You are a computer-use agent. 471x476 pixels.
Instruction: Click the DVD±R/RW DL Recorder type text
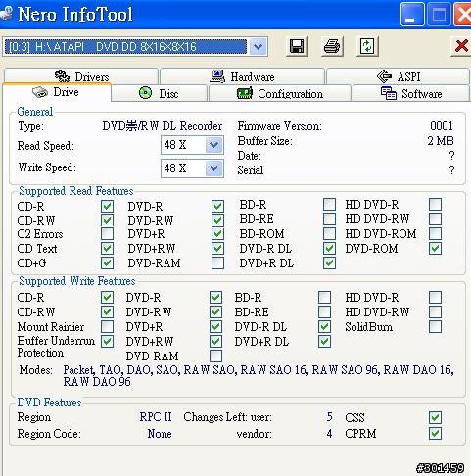[163, 126]
